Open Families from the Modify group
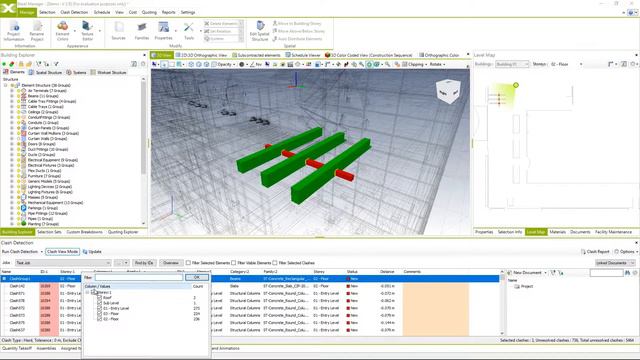The image size is (640, 360). click(x=142, y=31)
